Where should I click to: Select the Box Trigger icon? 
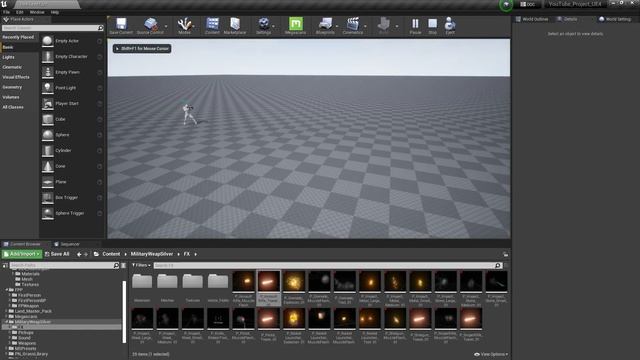coord(48,198)
